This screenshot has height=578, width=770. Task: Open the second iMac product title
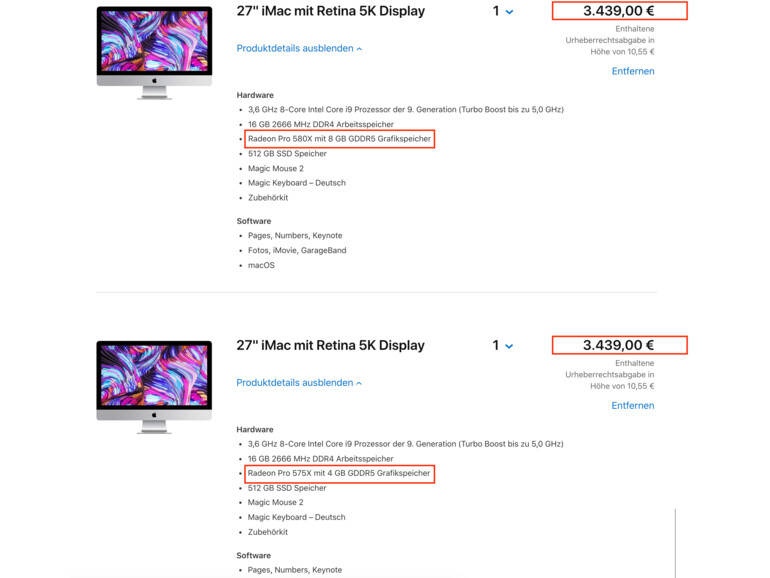(x=330, y=346)
